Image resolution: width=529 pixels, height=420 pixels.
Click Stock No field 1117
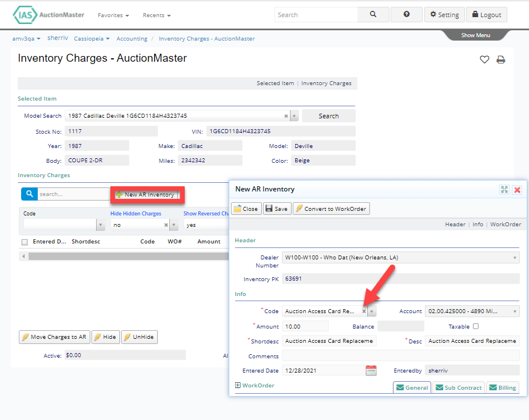tap(111, 131)
